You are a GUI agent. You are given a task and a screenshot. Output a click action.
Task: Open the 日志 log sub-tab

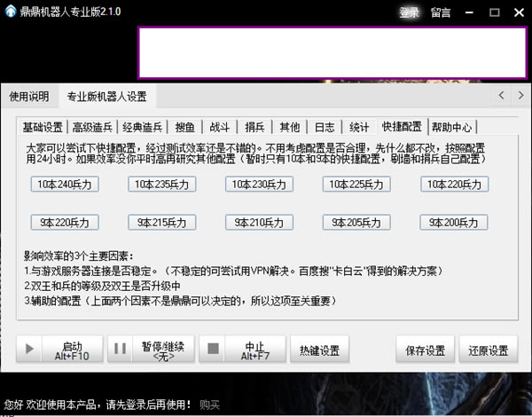(325, 127)
